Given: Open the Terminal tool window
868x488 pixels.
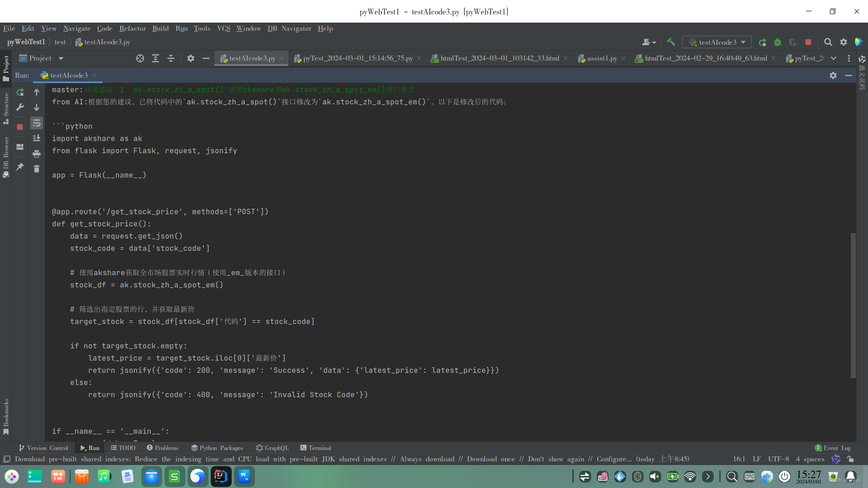Looking at the screenshot, I should pos(316,448).
